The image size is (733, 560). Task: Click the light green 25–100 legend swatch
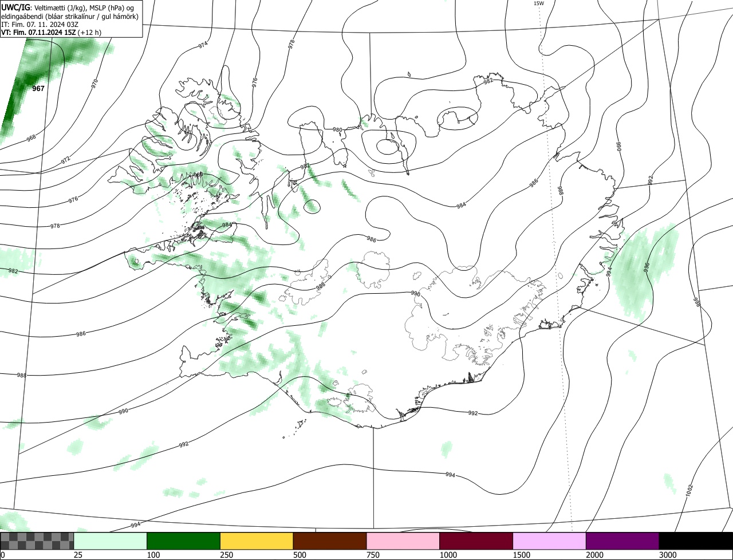tap(111, 541)
